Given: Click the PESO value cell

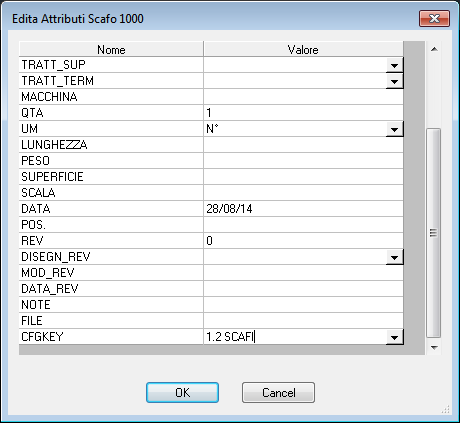Looking at the screenshot, I should point(303,161).
